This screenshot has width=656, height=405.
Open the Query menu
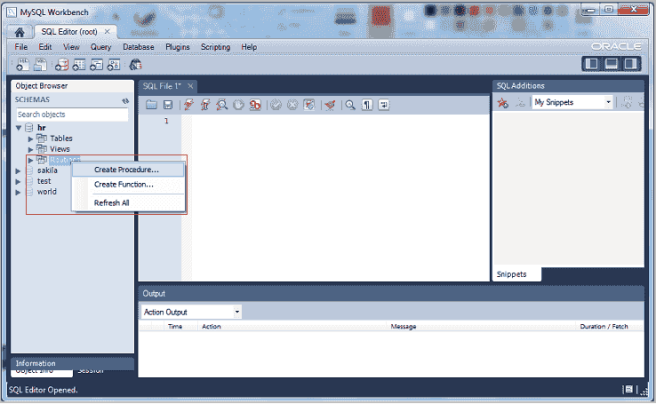[101, 47]
